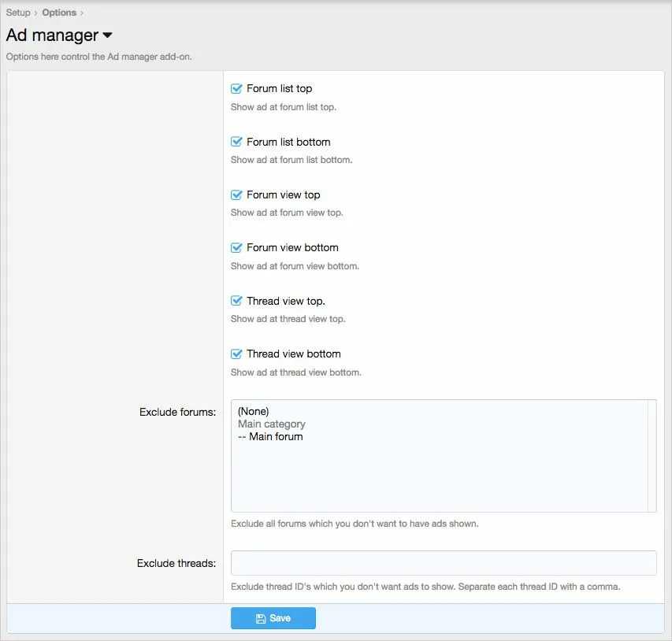Open the Options breadcrumb link
672x641 pixels.
59,13
